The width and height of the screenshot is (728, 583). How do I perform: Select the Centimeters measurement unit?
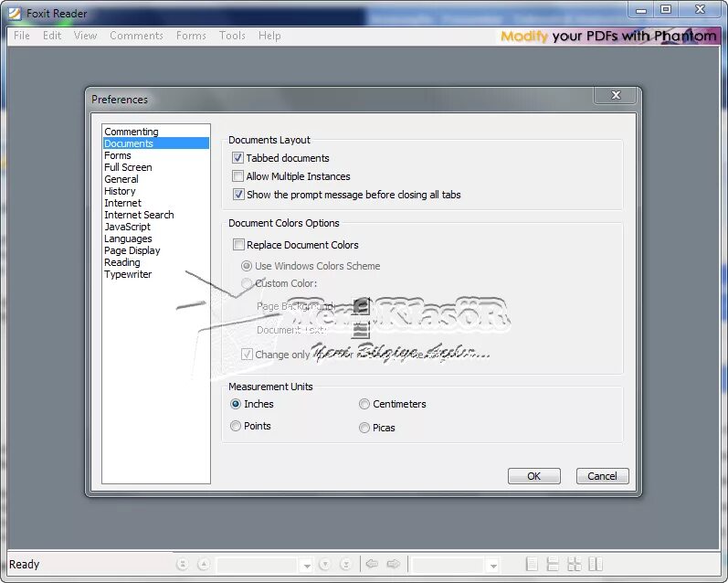364,404
